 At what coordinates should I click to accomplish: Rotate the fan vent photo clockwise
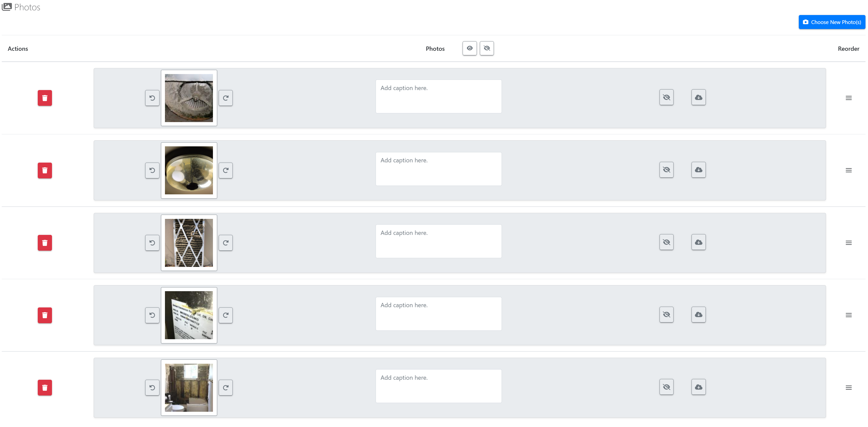tap(225, 98)
